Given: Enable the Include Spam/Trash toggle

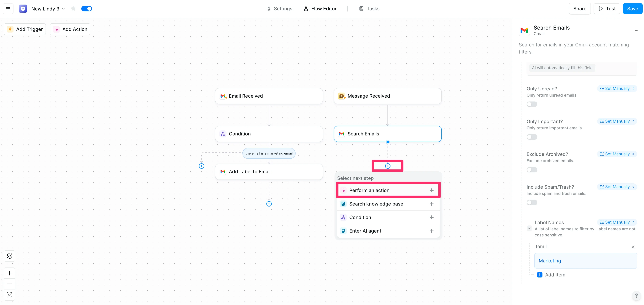Looking at the screenshot, I should tap(532, 202).
